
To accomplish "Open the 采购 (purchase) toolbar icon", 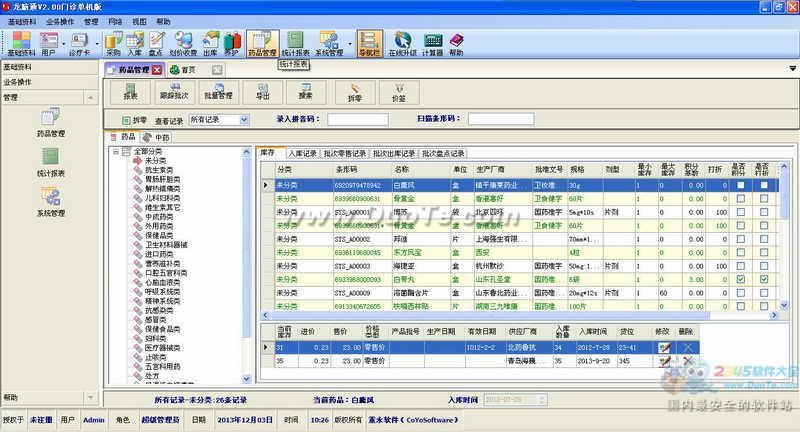I will tap(113, 43).
